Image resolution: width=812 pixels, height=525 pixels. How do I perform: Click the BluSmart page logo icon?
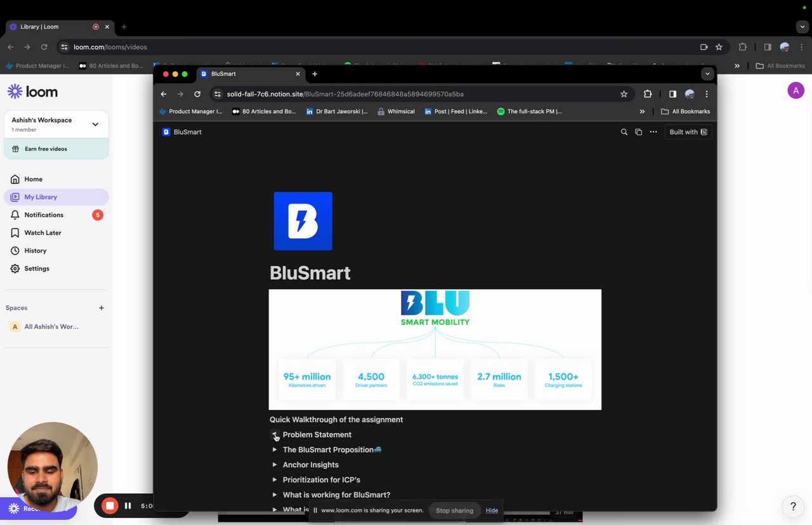coord(303,221)
